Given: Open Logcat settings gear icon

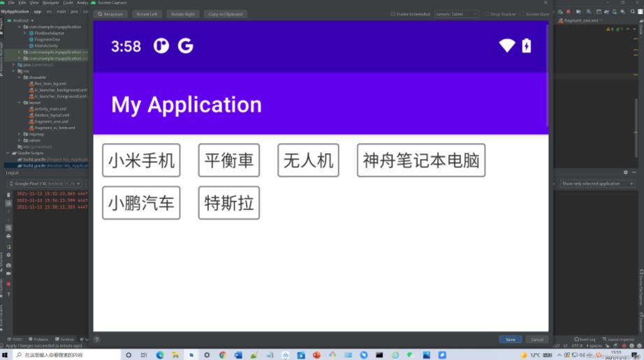Looking at the screenshot, I should 8,255.
